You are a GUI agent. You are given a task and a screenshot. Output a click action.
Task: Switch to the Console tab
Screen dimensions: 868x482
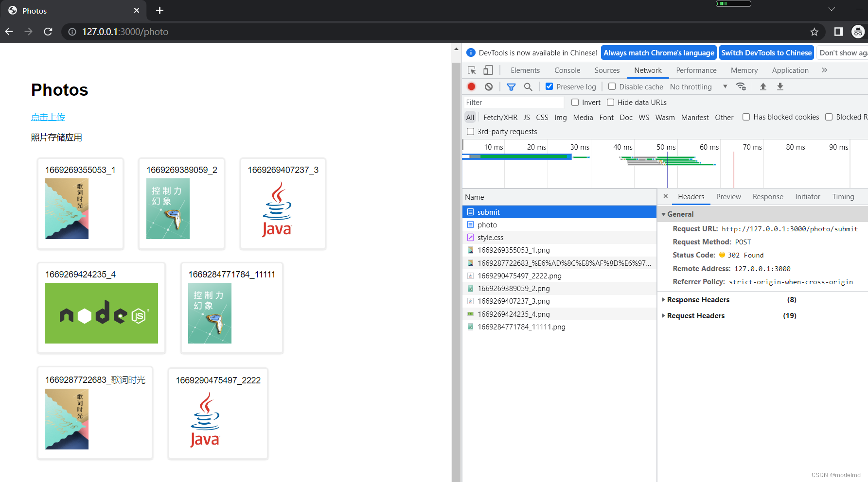(x=567, y=70)
